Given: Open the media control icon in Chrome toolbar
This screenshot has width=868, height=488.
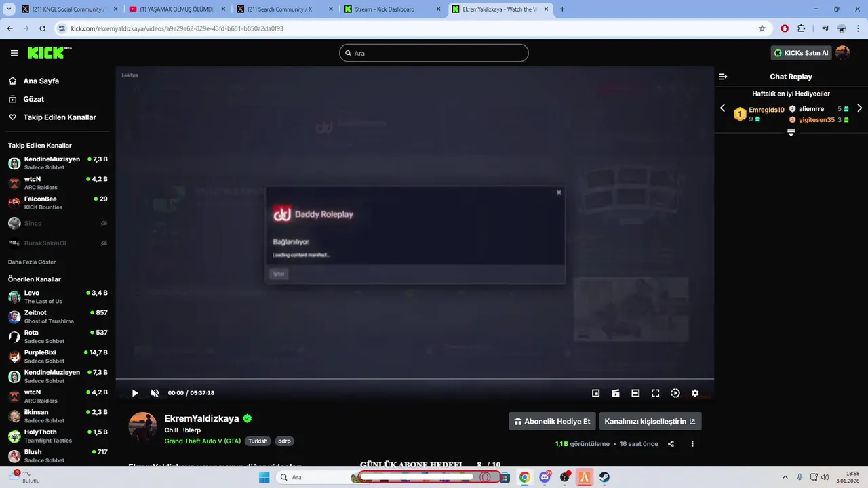Looking at the screenshot, I should 825,28.
